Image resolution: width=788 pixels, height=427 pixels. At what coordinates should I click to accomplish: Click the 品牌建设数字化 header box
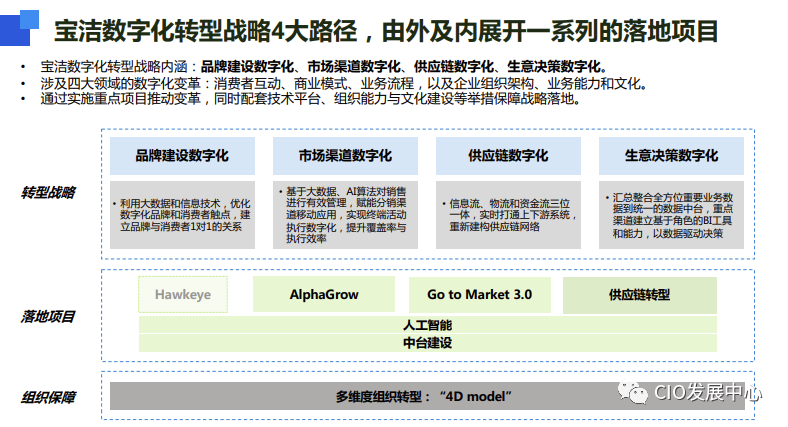click(x=182, y=156)
